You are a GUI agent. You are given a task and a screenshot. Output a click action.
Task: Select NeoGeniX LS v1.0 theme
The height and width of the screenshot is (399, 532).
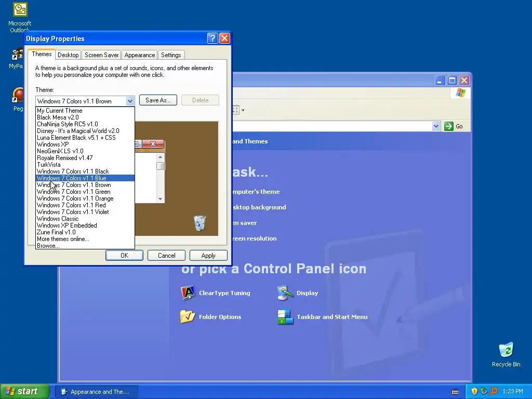[85, 151]
